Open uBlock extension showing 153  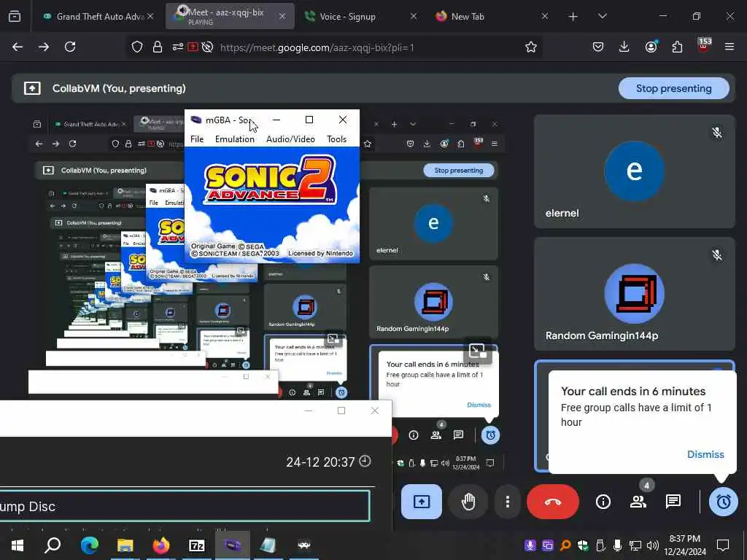[704, 46]
